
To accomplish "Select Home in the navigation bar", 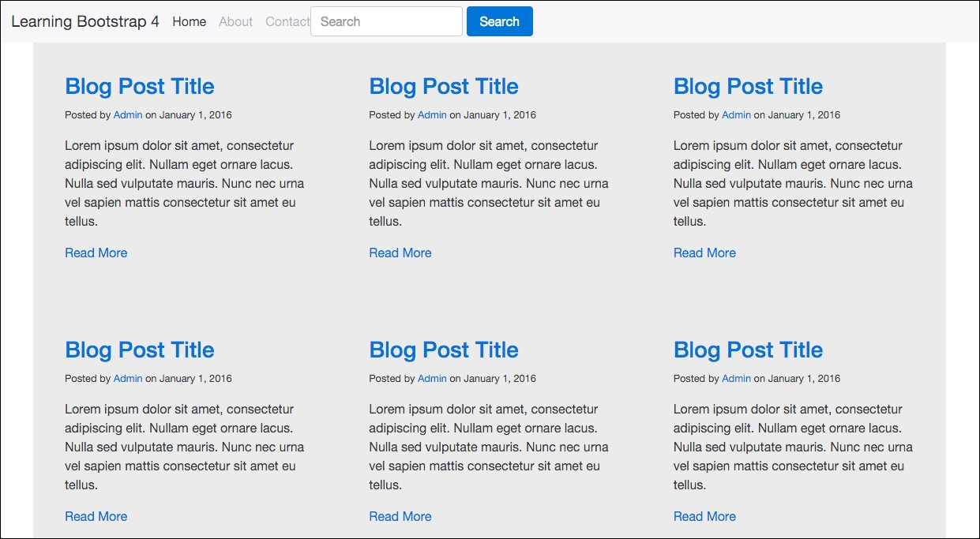I will click(189, 21).
